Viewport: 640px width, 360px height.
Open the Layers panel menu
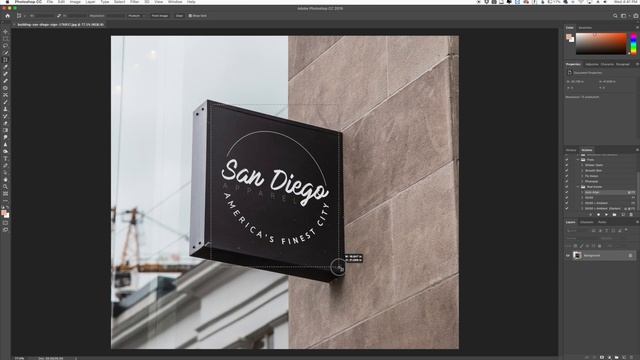pos(637,222)
